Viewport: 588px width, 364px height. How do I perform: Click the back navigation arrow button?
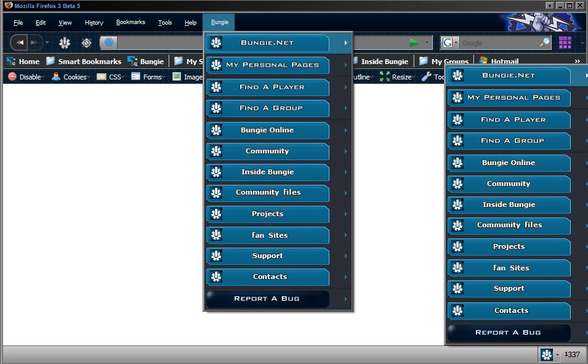(20, 42)
